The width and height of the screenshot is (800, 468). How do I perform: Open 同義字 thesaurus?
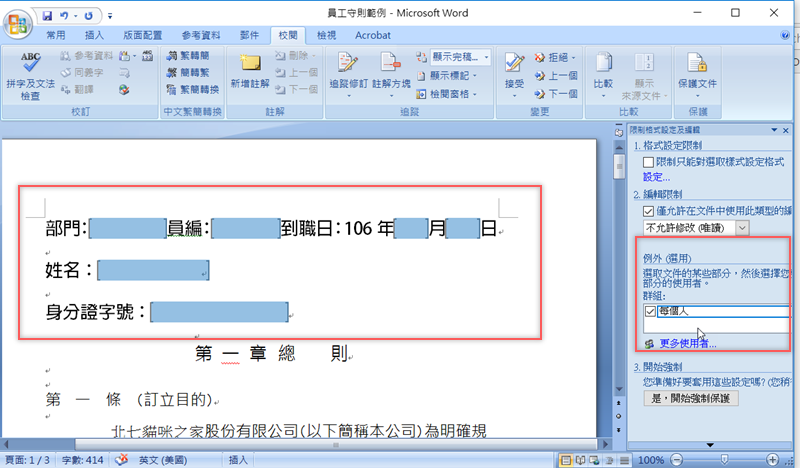pos(82,72)
